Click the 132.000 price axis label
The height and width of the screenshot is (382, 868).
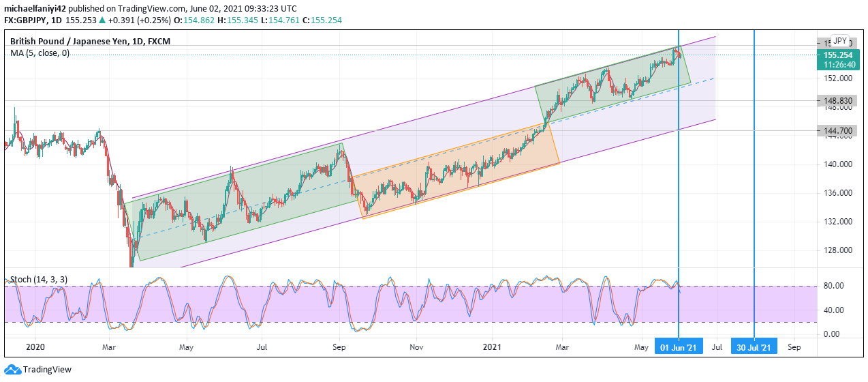coord(838,222)
